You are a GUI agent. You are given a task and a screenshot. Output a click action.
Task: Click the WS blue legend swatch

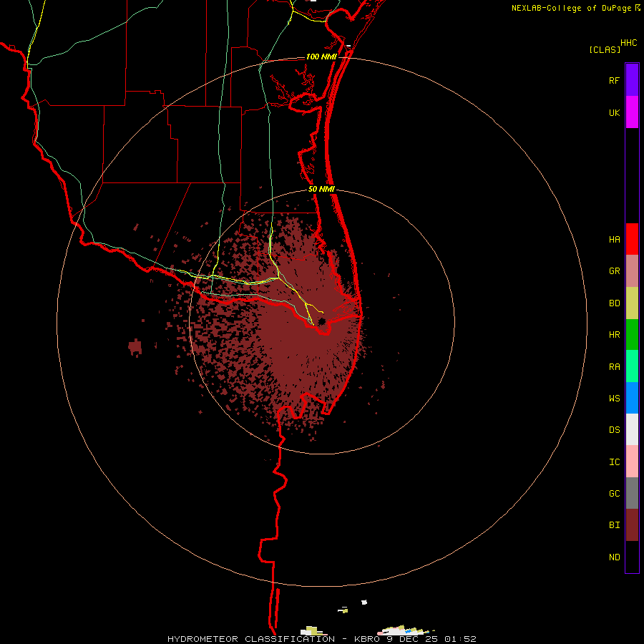(x=632, y=398)
